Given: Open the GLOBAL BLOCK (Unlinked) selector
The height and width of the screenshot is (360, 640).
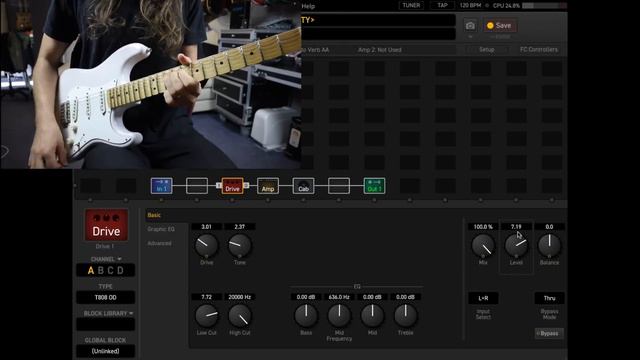Looking at the screenshot, I should click(106, 351).
